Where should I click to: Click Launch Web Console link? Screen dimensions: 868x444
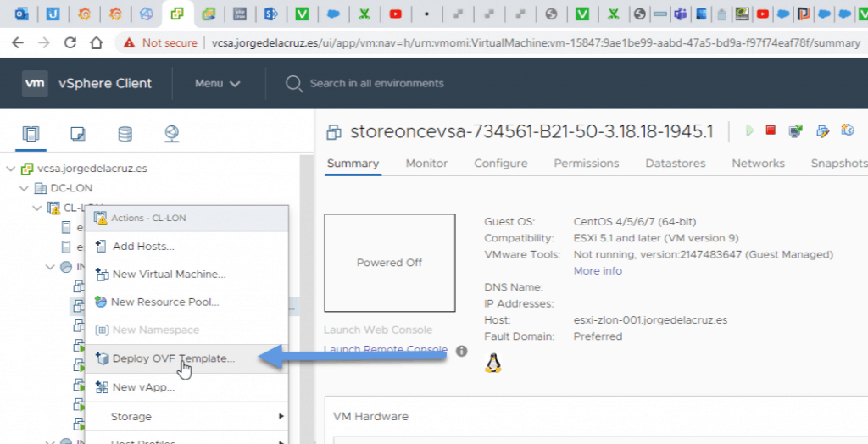tap(377, 330)
